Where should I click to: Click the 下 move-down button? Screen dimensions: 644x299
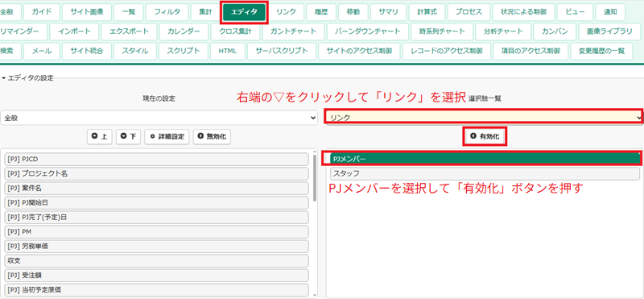(129, 136)
